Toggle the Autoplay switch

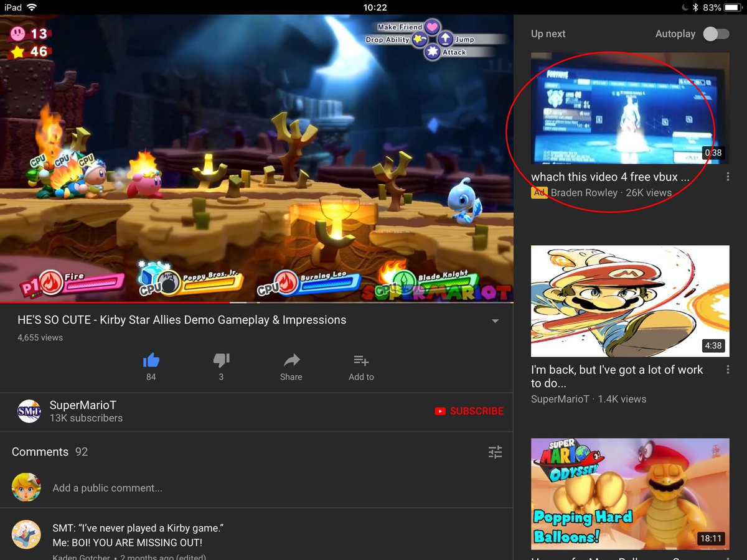[716, 34]
